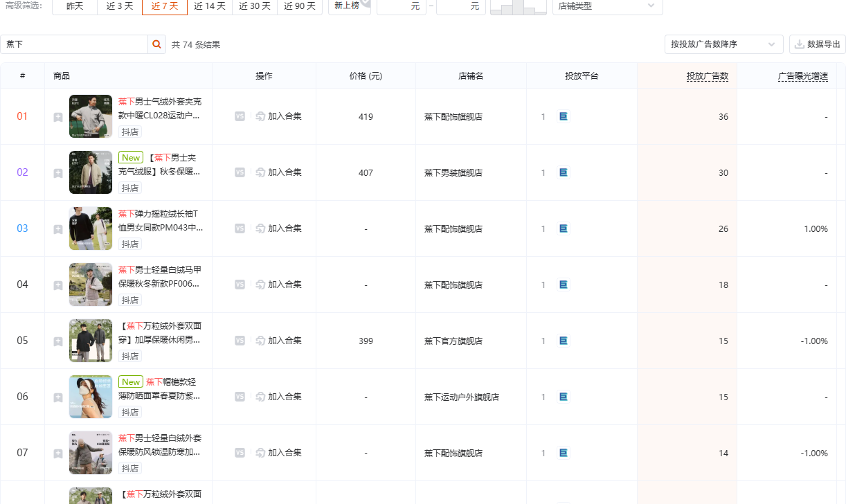Select the 近 90 天 time range tab
Image resolution: width=846 pixels, height=504 pixels.
[300, 6]
